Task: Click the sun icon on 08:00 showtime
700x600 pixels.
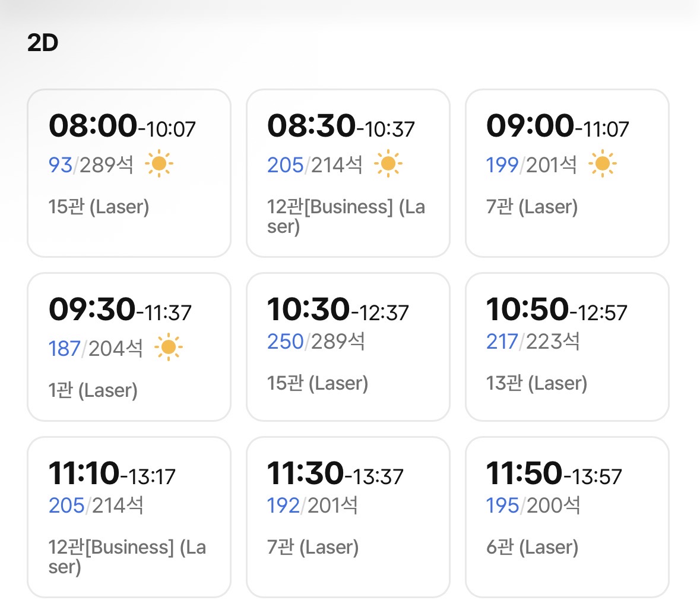Action: click(159, 164)
